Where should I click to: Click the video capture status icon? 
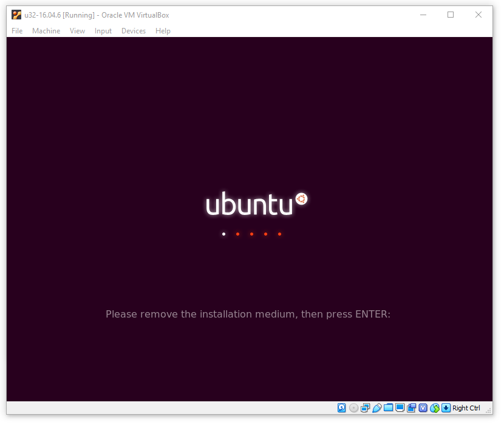click(411, 408)
